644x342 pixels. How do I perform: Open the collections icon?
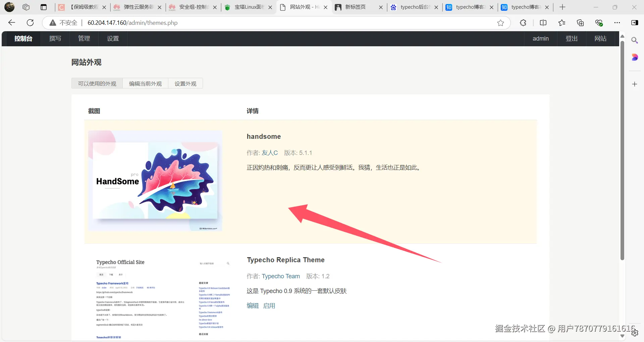(x=580, y=23)
